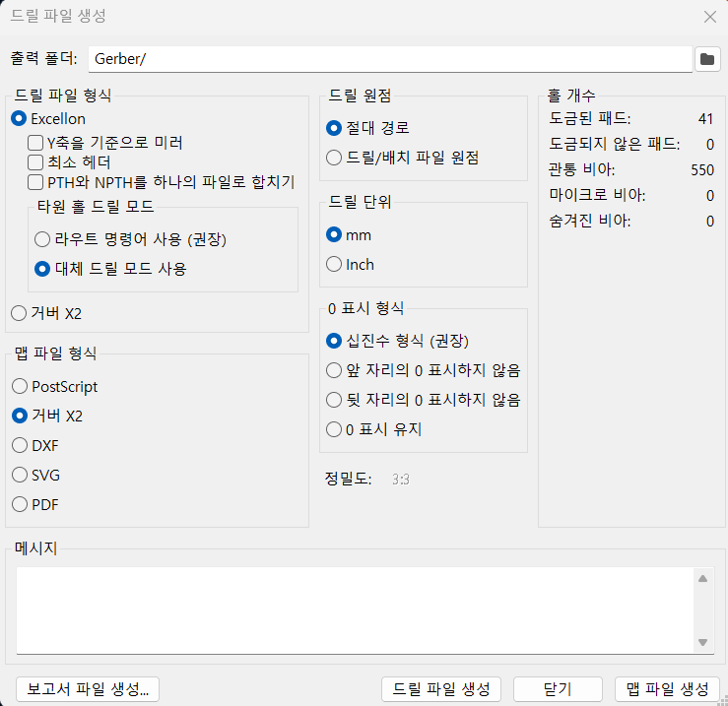This screenshot has width=728, height=706.
Task: Click the 맵 파일 생성 button
Action: tap(667, 689)
